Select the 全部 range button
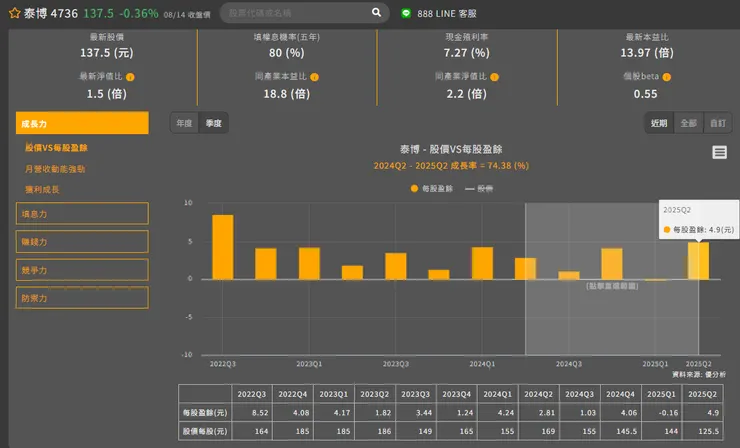 (689, 123)
